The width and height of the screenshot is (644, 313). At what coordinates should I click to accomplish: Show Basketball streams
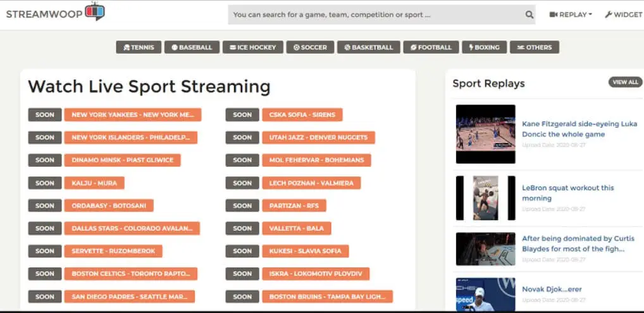[368, 47]
